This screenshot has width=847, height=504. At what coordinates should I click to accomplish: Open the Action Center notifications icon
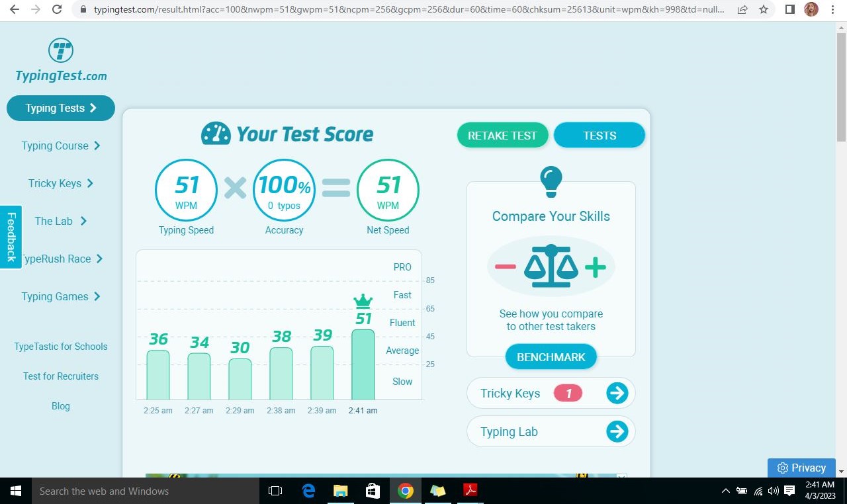click(789, 491)
